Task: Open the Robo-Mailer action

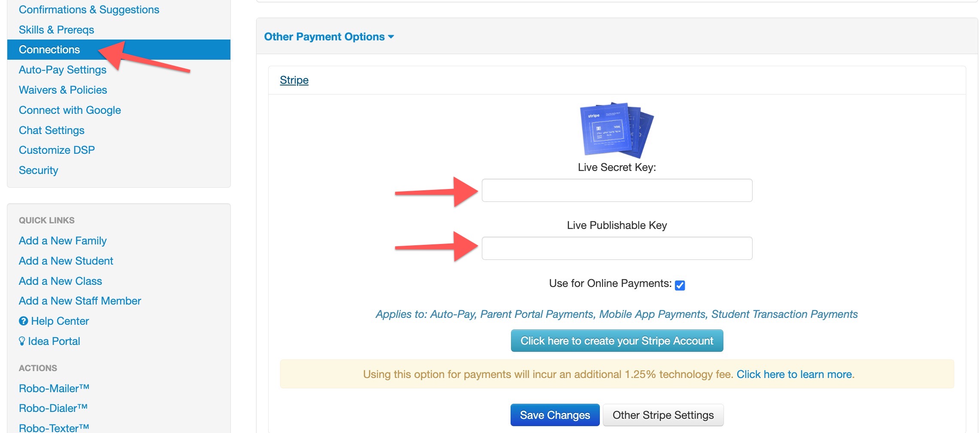Action: click(x=54, y=388)
